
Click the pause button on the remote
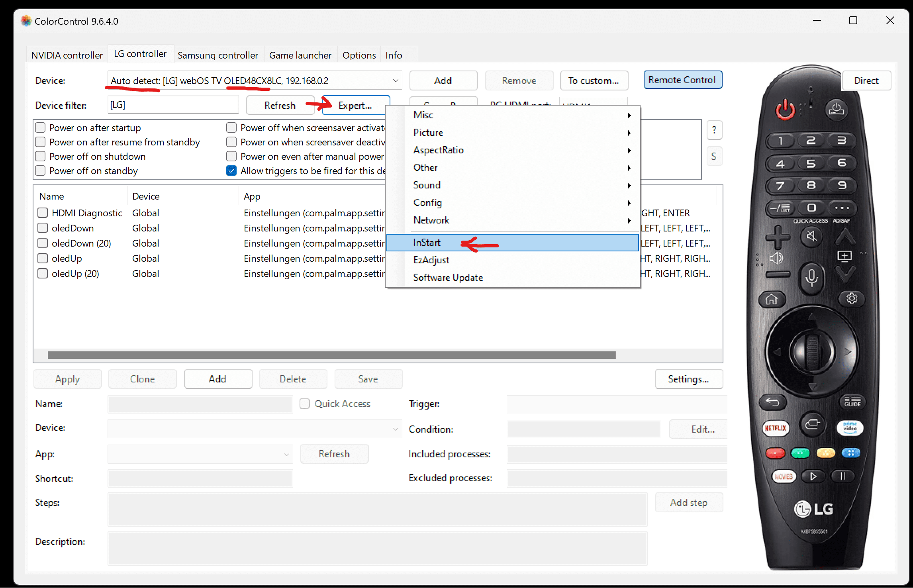point(842,476)
